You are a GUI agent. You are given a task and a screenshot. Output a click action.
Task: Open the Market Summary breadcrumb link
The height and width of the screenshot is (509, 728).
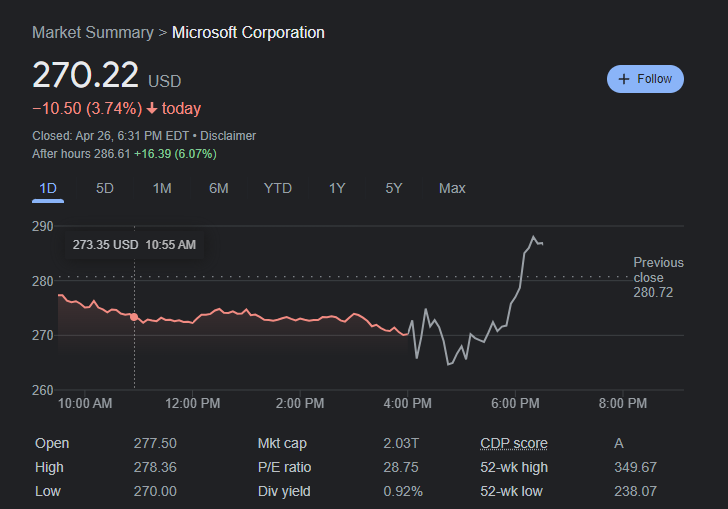92,32
